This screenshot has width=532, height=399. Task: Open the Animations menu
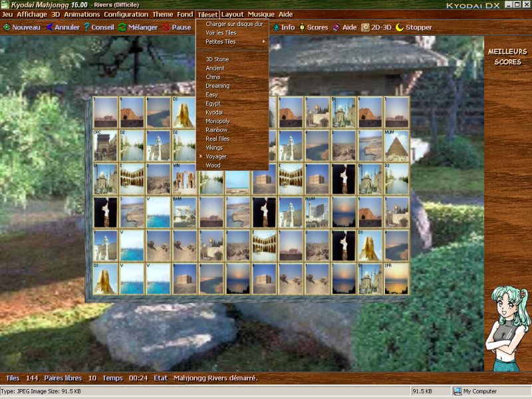[x=82, y=14]
